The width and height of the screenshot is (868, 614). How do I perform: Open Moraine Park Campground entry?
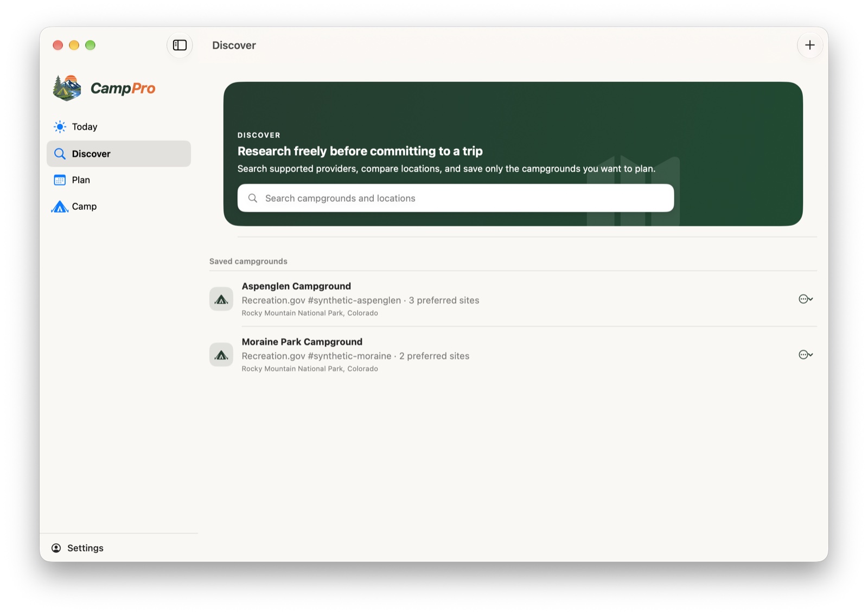(x=513, y=355)
